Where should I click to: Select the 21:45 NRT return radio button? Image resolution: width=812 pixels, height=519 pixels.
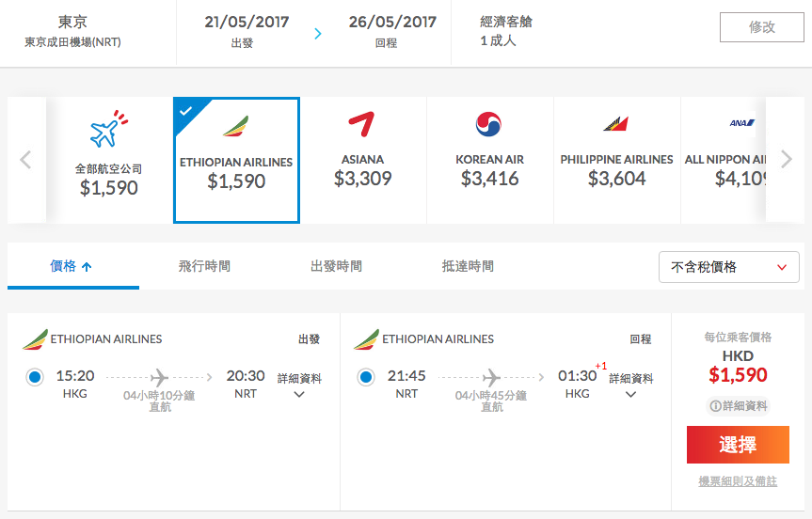click(x=366, y=377)
